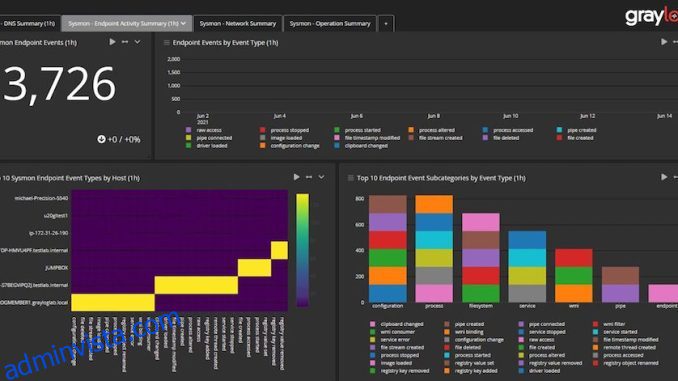
Task: Toggle process stopped legend entry in top chart
Action: tap(285, 130)
